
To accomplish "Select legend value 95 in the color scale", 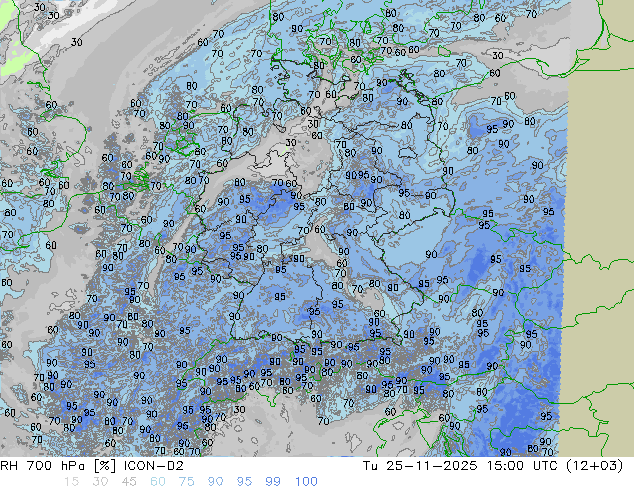I will [244, 482].
